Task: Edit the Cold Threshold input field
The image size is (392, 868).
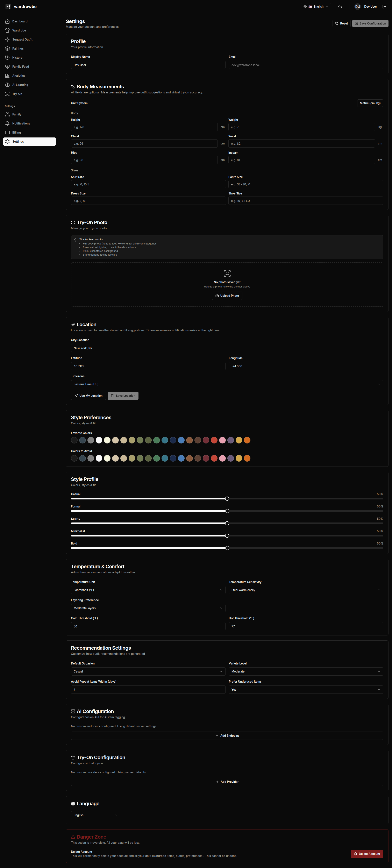Action: (x=148, y=626)
